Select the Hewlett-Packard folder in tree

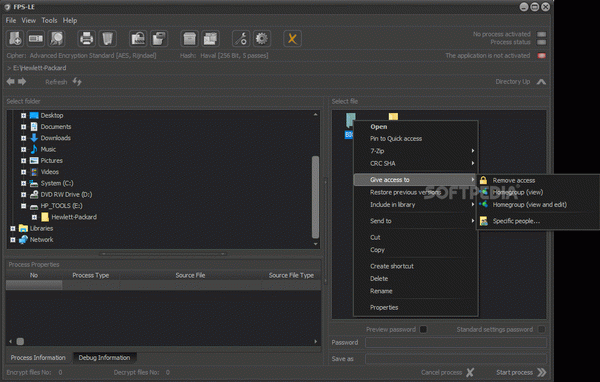(x=74, y=217)
